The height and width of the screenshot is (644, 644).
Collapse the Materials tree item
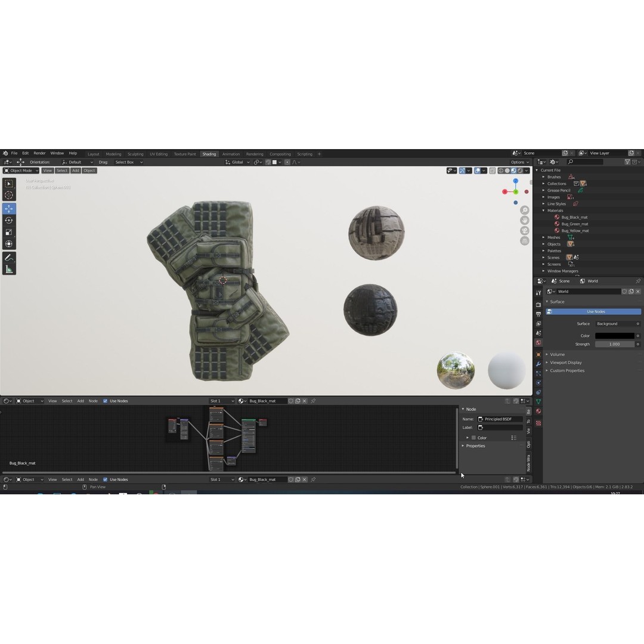(544, 210)
